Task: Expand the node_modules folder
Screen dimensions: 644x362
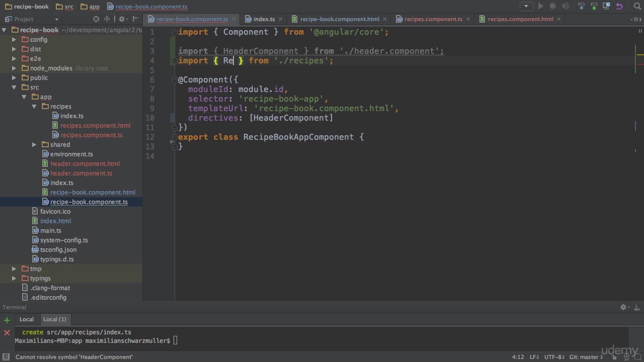Action: click(14, 68)
